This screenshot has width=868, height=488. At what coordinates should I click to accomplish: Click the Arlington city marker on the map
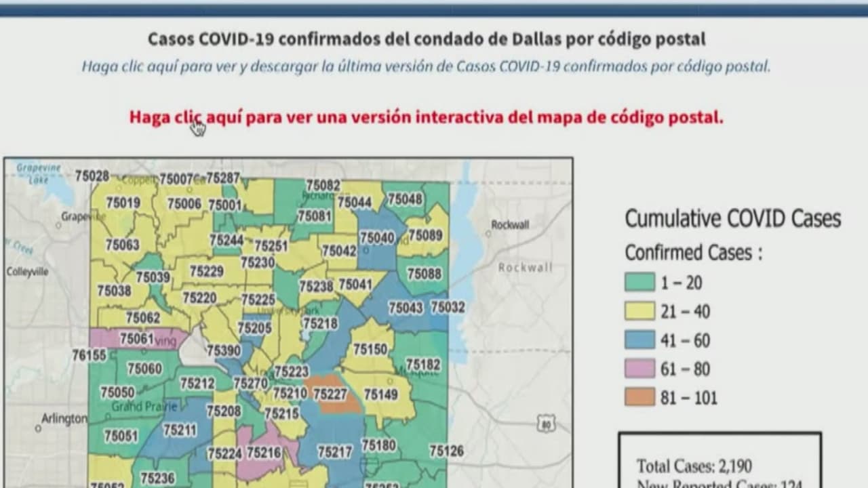(39, 428)
